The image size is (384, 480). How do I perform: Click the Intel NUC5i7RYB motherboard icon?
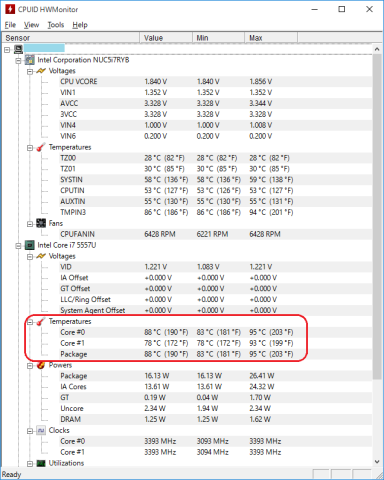click(x=30, y=60)
